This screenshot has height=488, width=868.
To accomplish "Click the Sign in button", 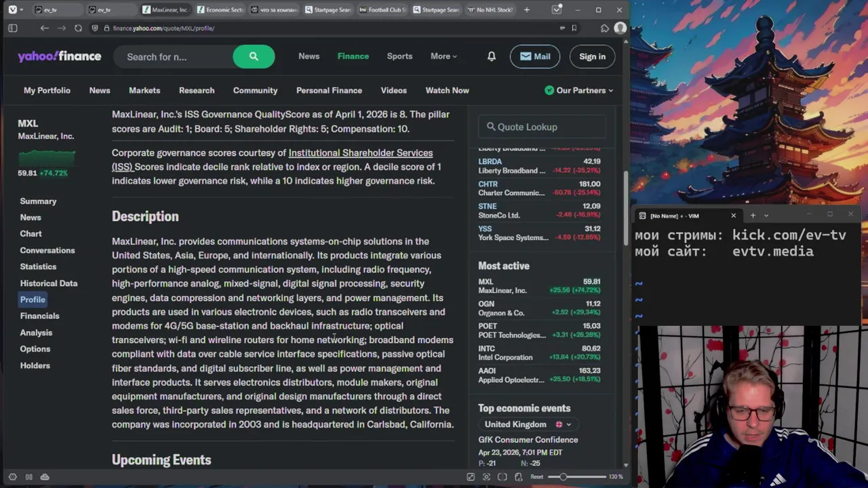I will pyautogui.click(x=592, y=57).
